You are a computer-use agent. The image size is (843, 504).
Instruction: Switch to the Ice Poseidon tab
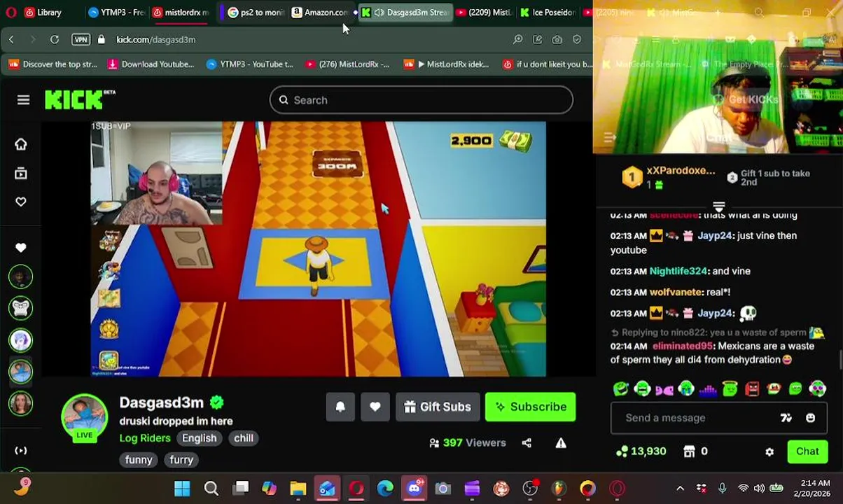548,13
